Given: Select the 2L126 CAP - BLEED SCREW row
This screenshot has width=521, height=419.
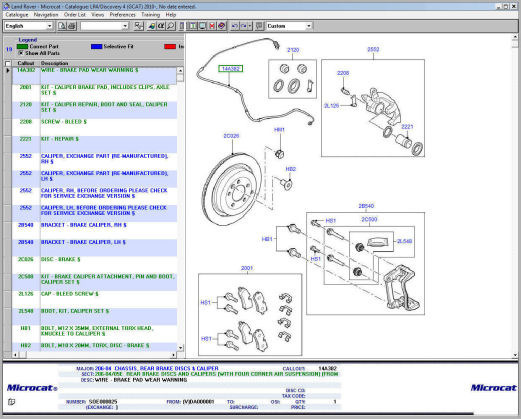Looking at the screenshot, I should click(95, 299).
